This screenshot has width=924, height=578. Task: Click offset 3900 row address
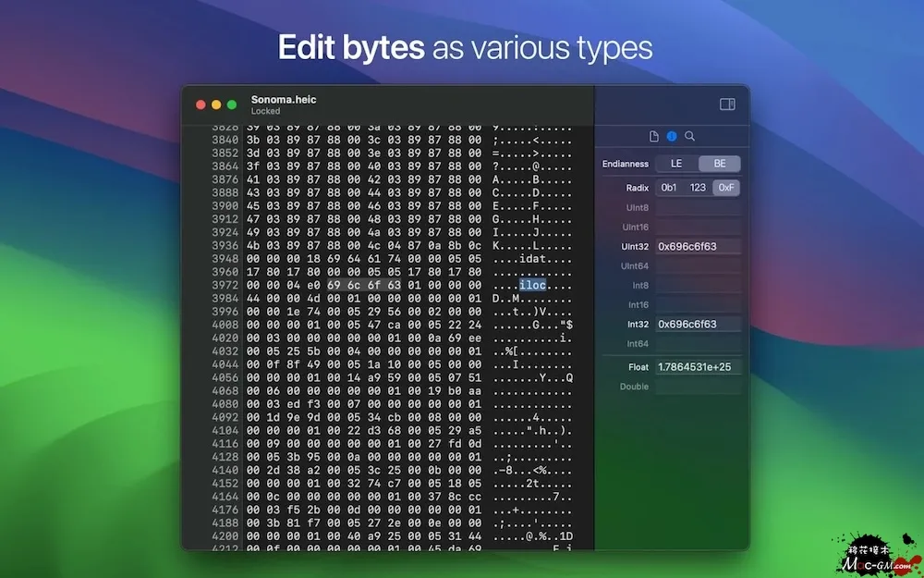(x=225, y=206)
